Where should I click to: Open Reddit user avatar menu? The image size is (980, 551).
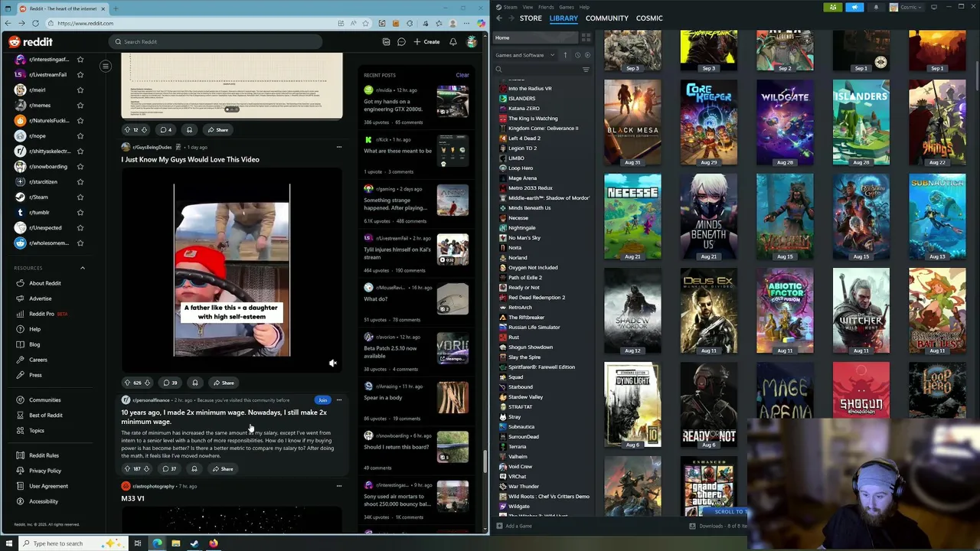click(472, 42)
